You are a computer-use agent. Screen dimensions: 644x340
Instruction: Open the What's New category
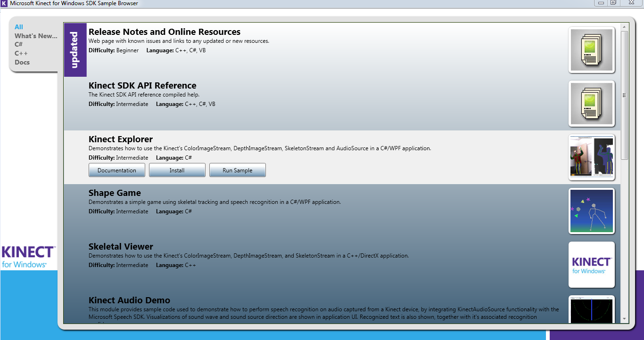pos(36,36)
